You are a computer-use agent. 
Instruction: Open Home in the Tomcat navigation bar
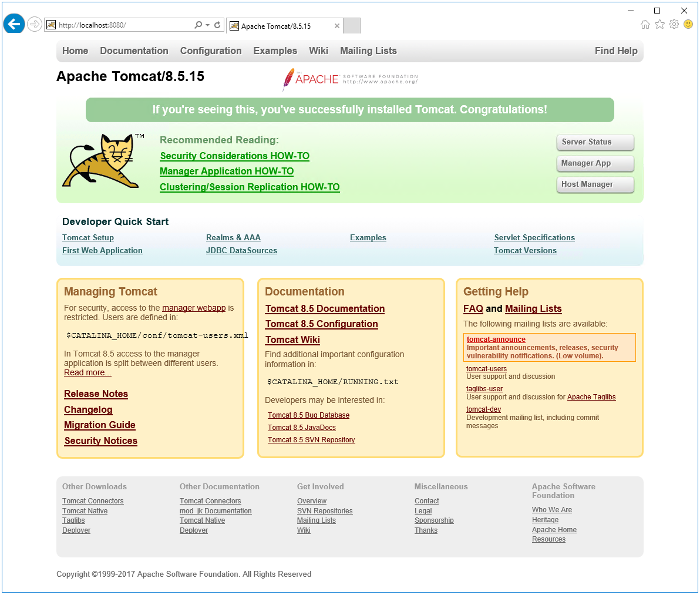tap(75, 51)
